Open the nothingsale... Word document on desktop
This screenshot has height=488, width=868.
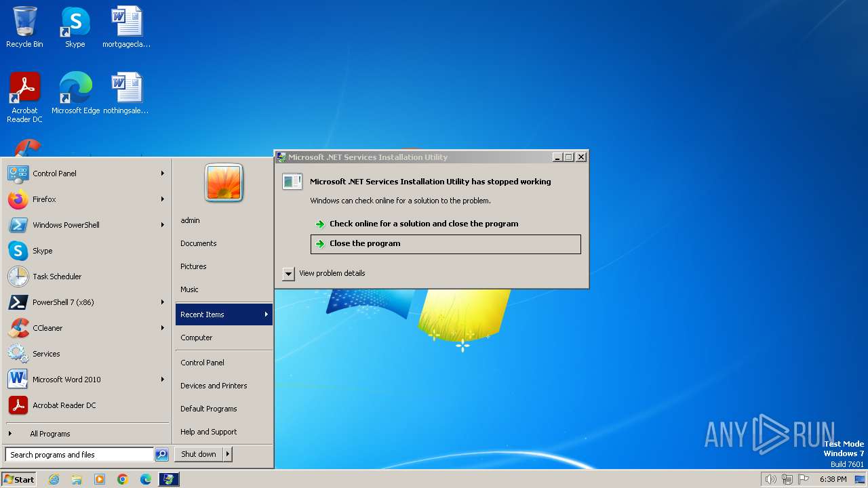pos(127,94)
